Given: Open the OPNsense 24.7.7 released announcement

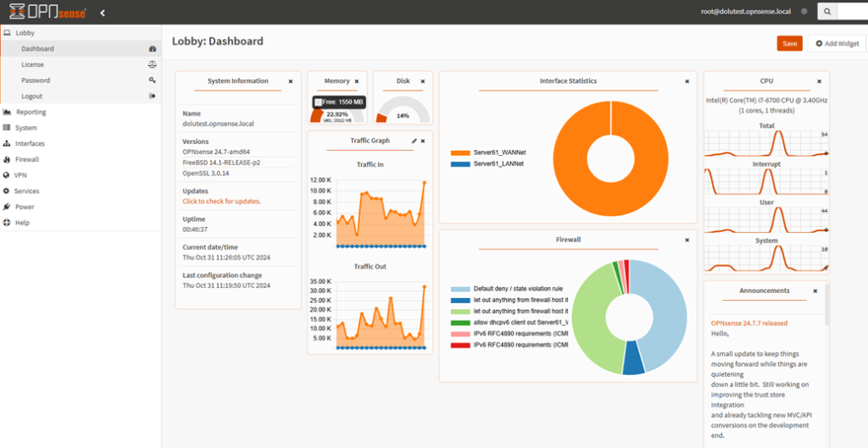Looking at the screenshot, I should point(748,323).
